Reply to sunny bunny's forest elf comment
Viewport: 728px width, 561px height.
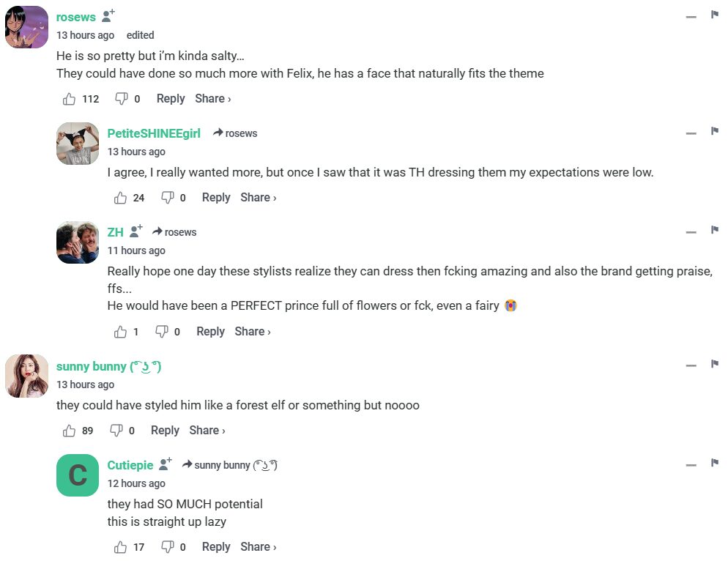click(x=165, y=431)
